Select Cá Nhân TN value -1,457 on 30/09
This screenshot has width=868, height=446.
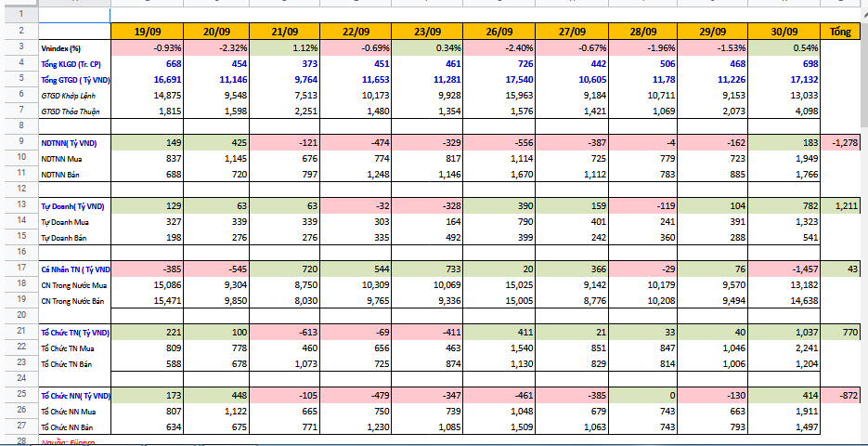(783, 269)
